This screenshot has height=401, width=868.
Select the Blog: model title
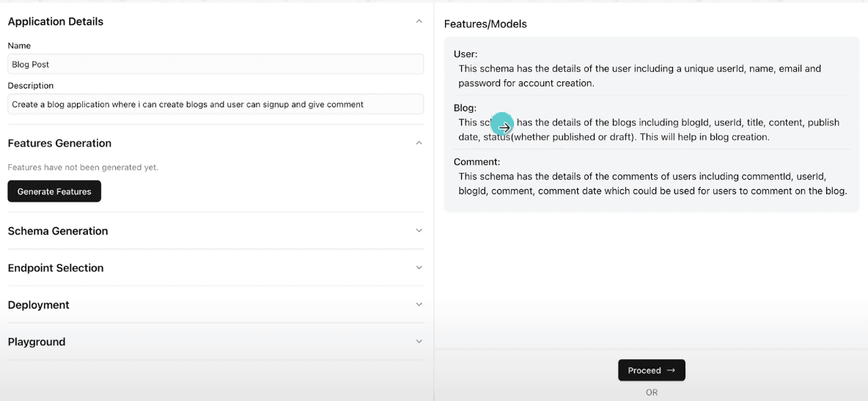point(465,108)
